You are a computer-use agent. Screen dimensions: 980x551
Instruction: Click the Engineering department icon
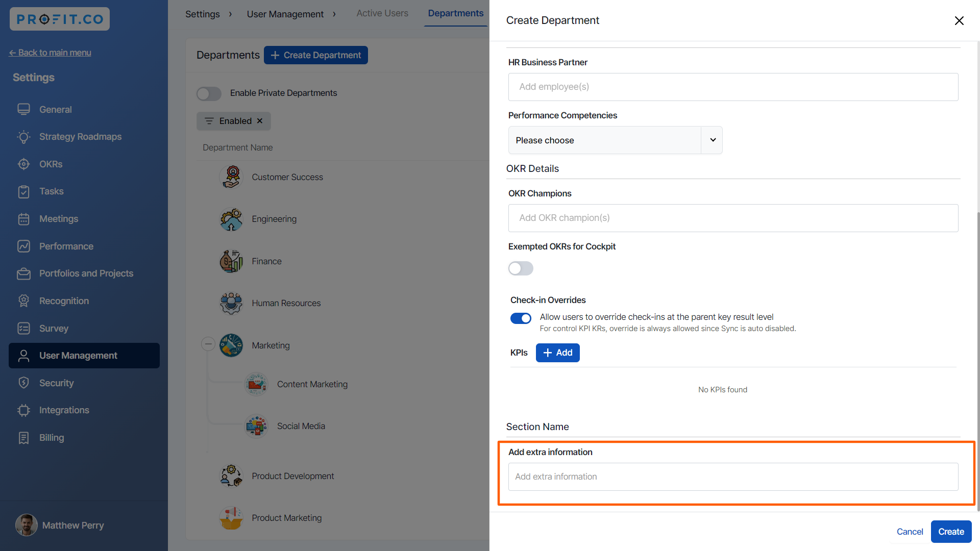tap(231, 219)
